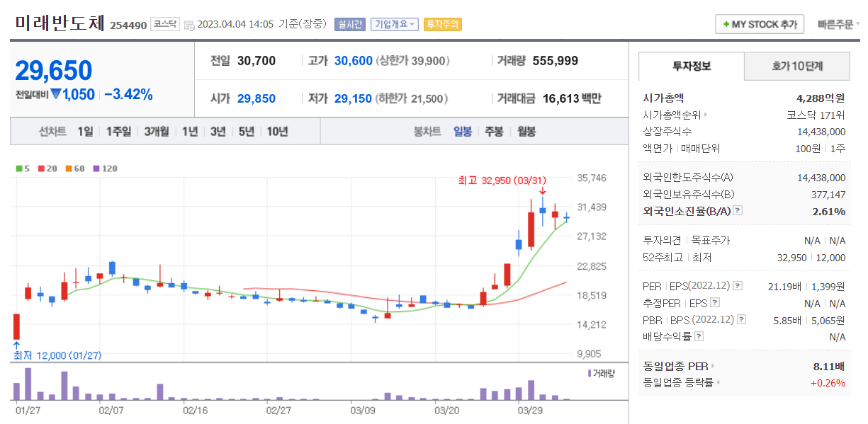The height and width of the screenshot is (424, 868).
Task: Click the PER value 21.19배
Action: click(786, 286)
